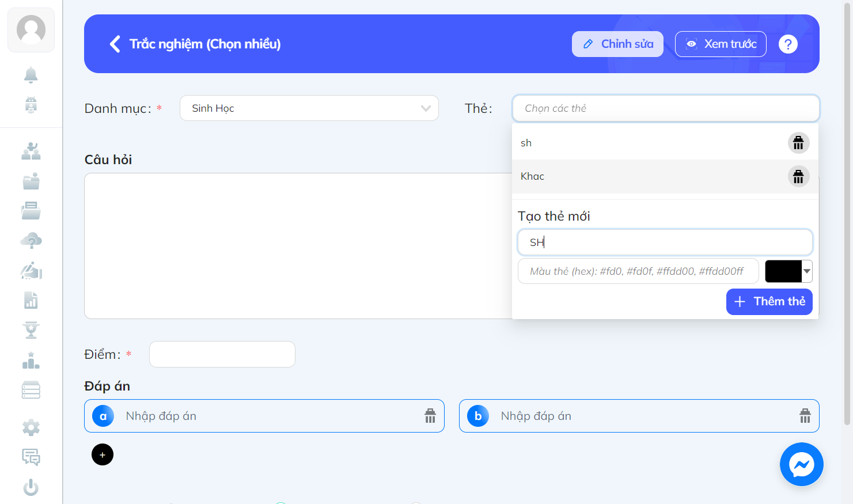
Task: Open the report chart sidebar icon
Action: pyautogui.click(x=31, y=301)
